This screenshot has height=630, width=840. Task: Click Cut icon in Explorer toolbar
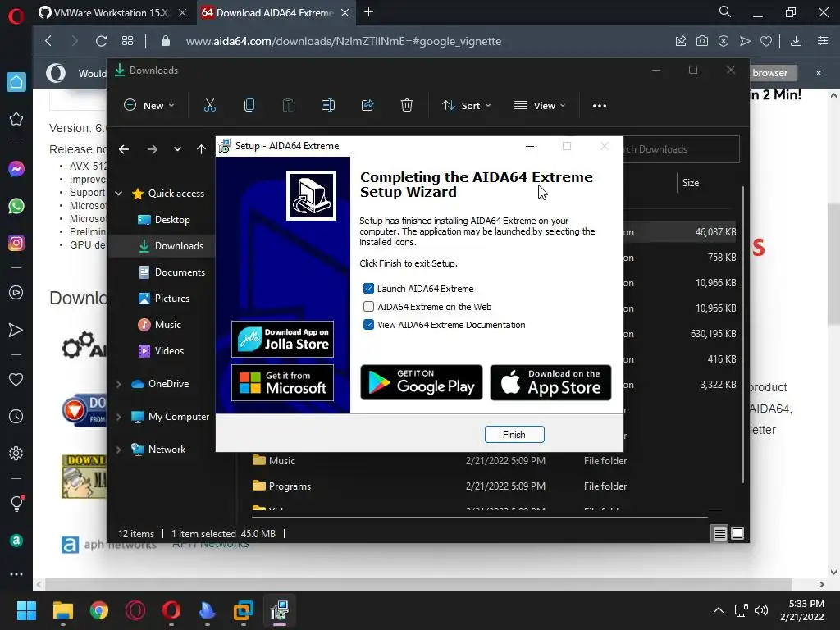[x=209, y=106]
